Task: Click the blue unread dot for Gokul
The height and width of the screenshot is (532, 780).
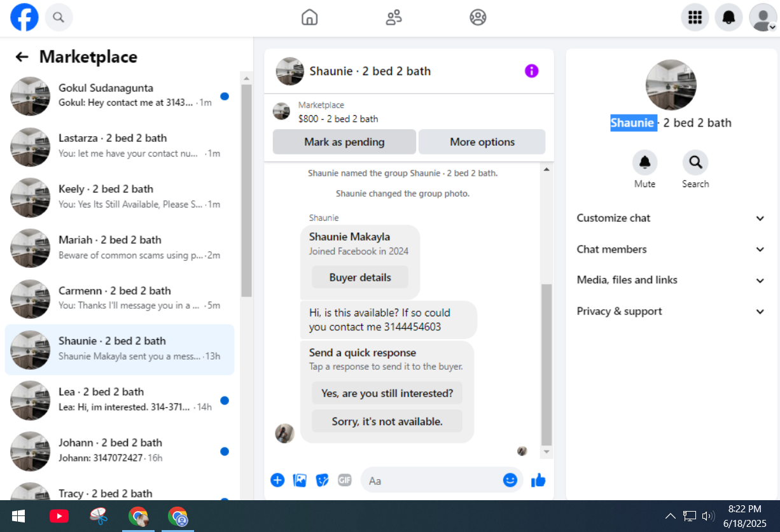Action: pyautogui.click(x=225, y=97)
